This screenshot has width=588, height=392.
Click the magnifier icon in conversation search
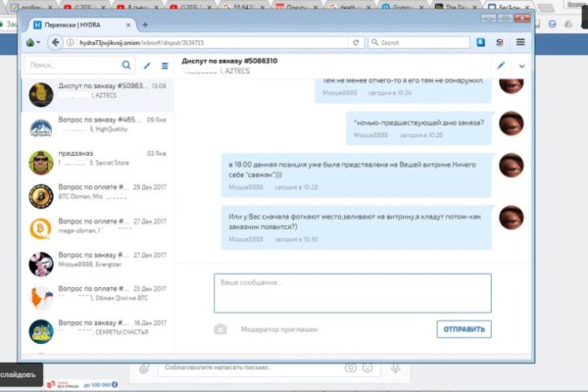[x=125, y=66]
